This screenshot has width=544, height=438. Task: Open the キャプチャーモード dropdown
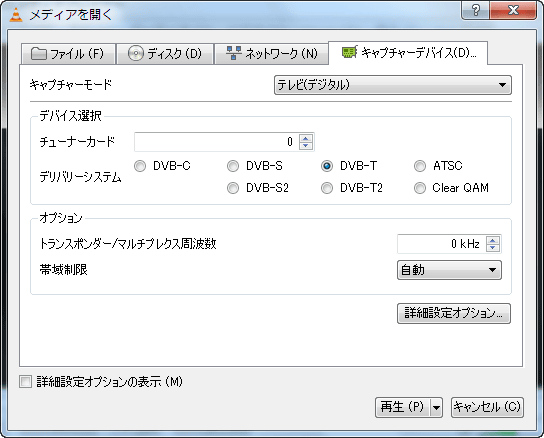click(x=393, y=85)
